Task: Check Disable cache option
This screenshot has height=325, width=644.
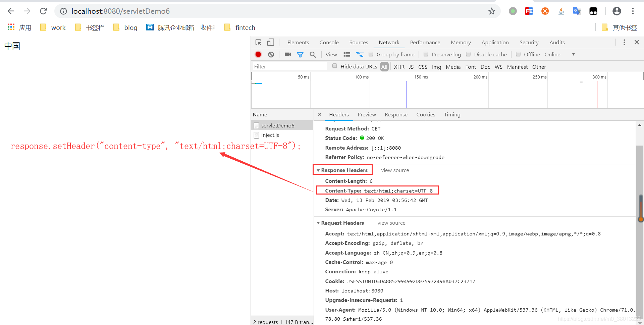Action: pyautogui.click(x=468, y=54)
